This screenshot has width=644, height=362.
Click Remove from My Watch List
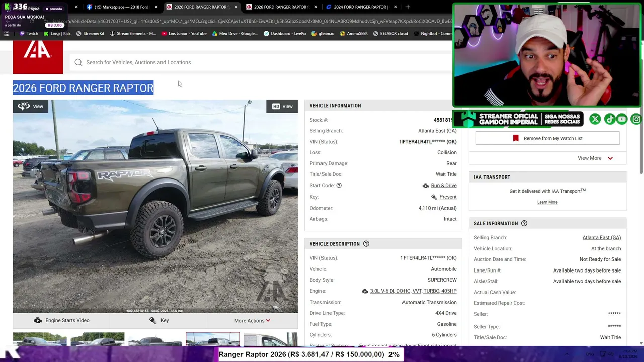(x=547, y=138)
